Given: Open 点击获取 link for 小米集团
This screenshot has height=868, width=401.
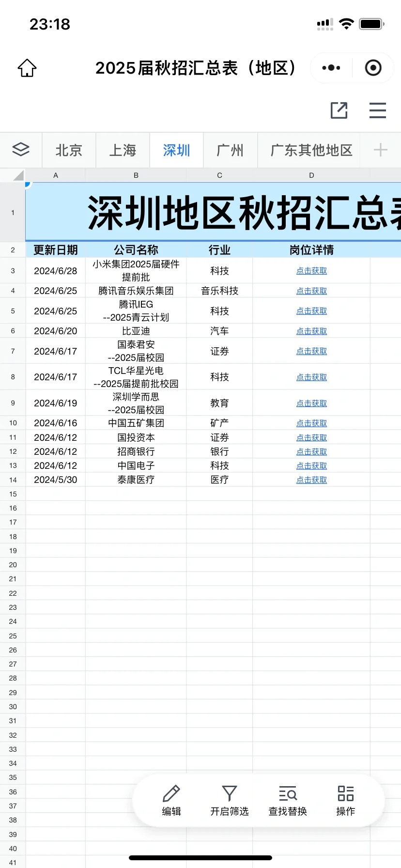Looking at the screenshot, I should [311, 271].
